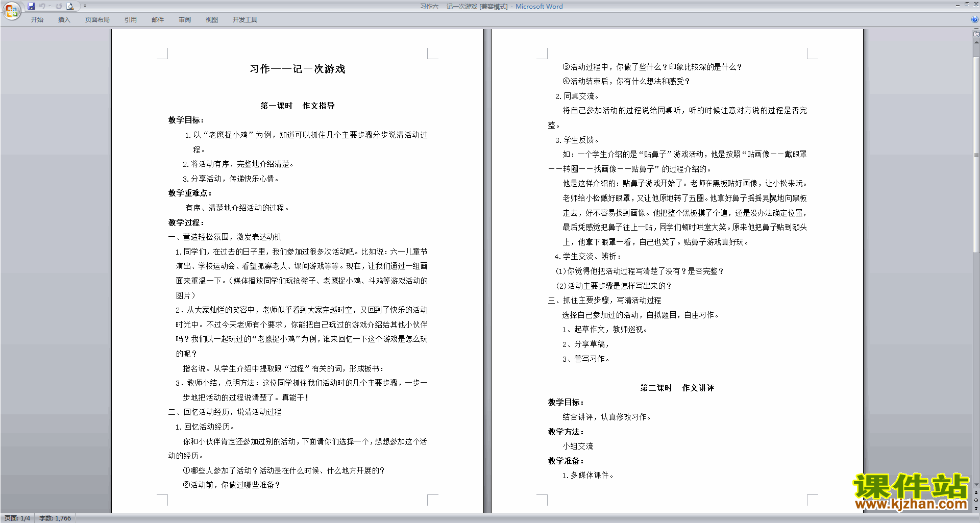Click the 页面: 1/4 status bar indicator
Viewport: 980px width, 523px height.
[x=17, y=518]
